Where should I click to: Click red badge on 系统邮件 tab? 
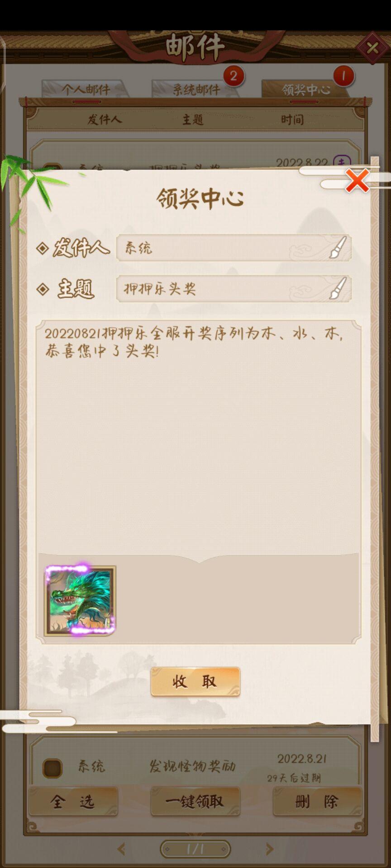tap(234, 76)
